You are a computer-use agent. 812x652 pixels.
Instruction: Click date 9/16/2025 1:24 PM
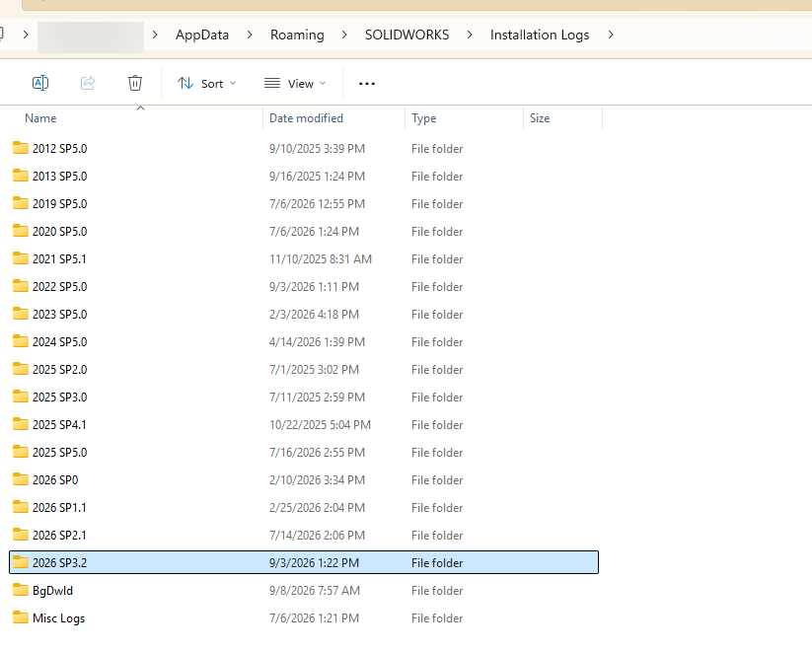pos(317,177)
